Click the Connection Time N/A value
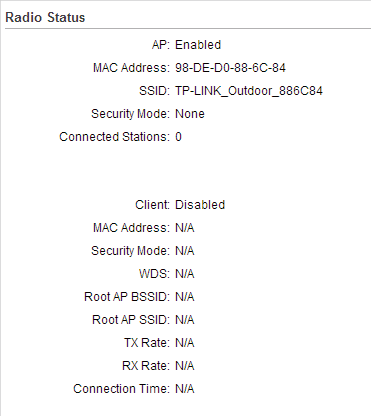The width and height of the screenshot is (371, 416). click(x=185, y=389)
